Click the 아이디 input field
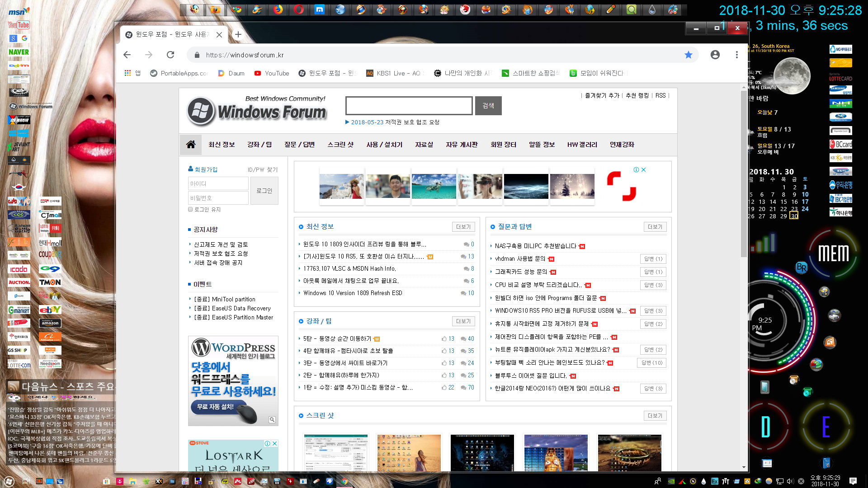The height and width of the screenshot is (488, 868). [218, 183]
